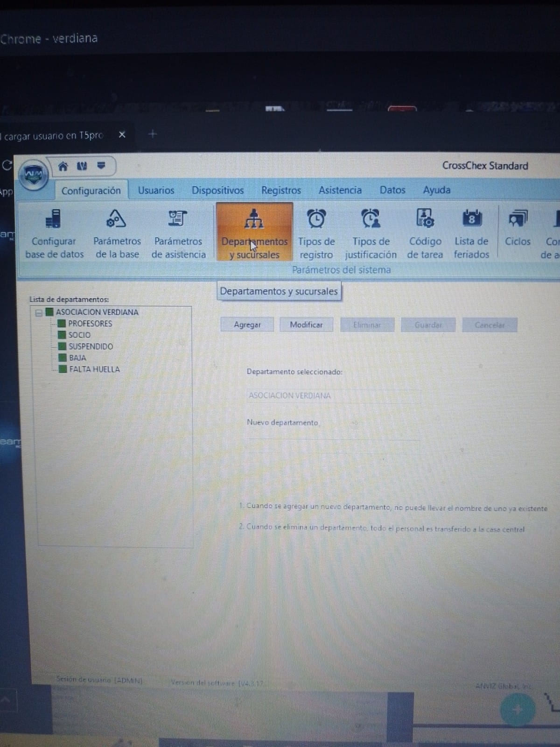Open Ciclos settings

pos(518,229)
